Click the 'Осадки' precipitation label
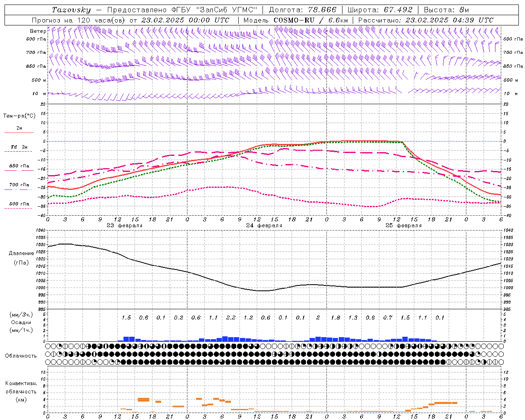 [x=21, y=322]
